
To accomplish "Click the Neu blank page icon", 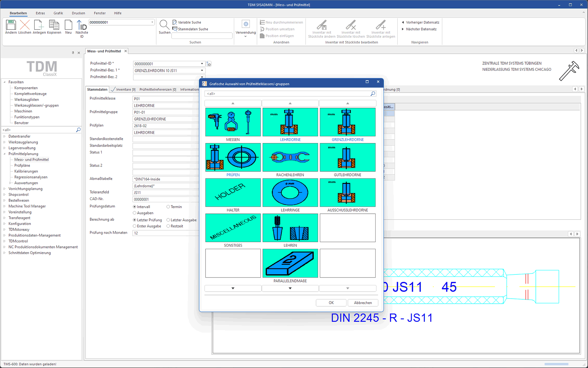I will (68, 25).
